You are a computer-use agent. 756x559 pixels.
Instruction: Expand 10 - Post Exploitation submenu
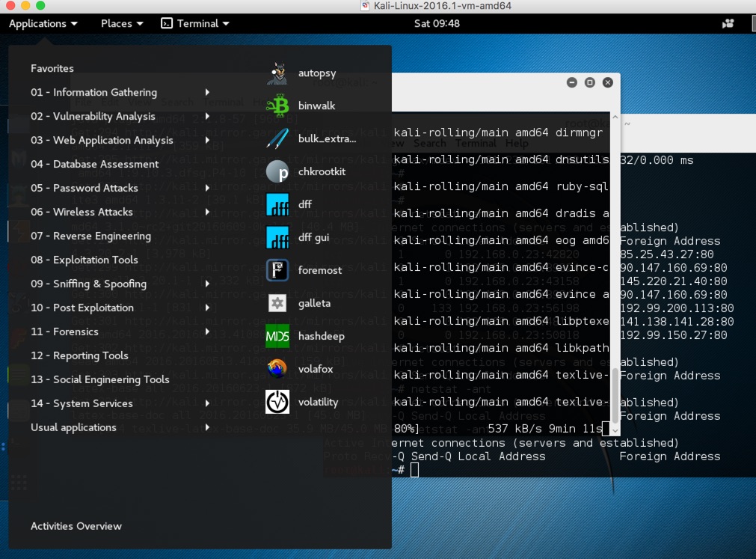pos(207,308)
